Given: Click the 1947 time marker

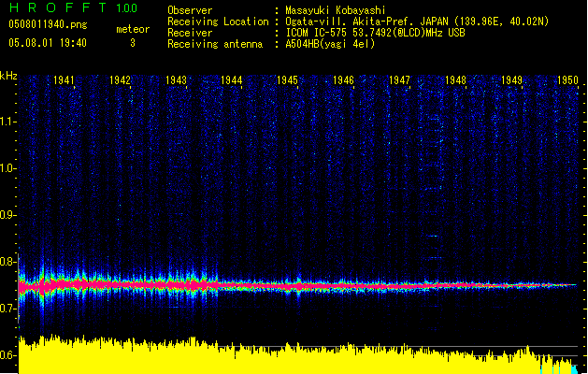Looking at the screenshot, I should click(x=399, y=80).
